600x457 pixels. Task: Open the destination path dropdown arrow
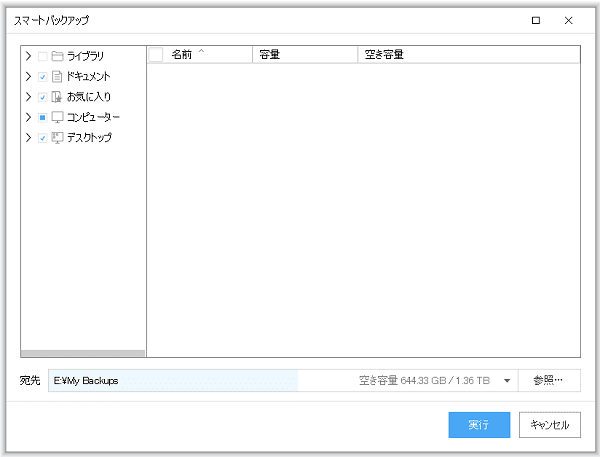tap(507, 381)
